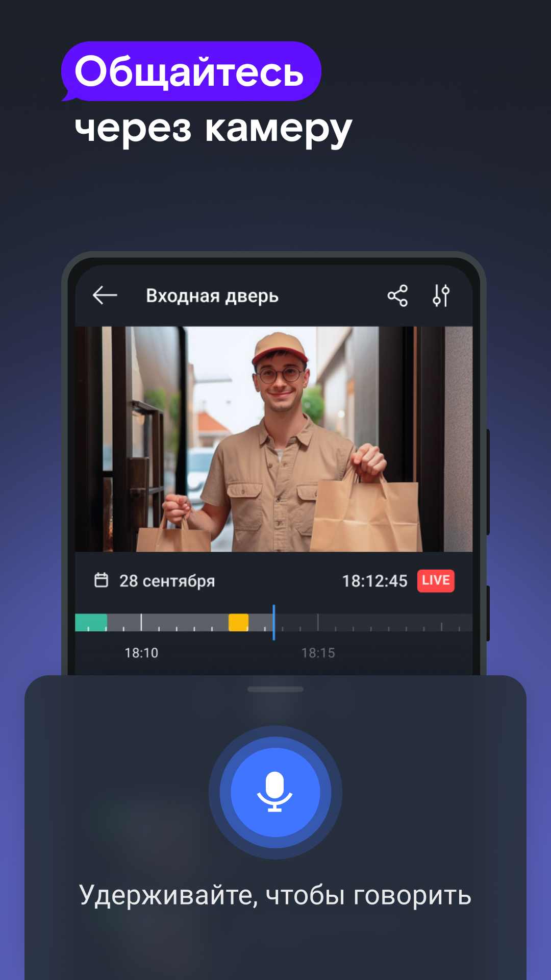Click the timestamp 18:12:45
551x980 pixels.
[374, 581]
